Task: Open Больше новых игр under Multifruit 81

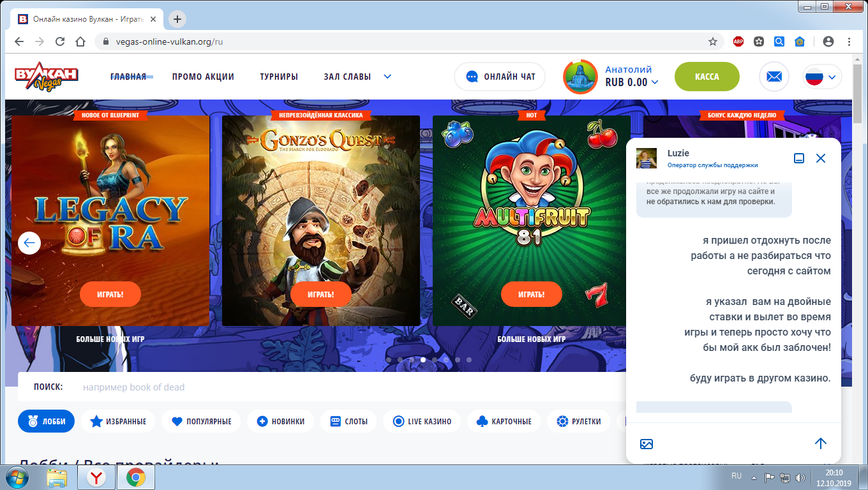Action: pyautogui.click(x=532, y=339)
